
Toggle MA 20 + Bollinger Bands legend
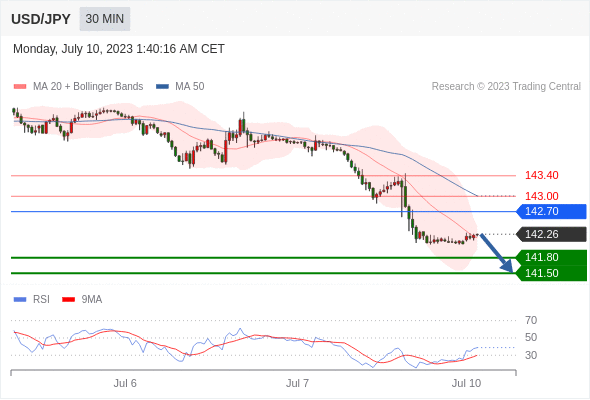point(78,87)
